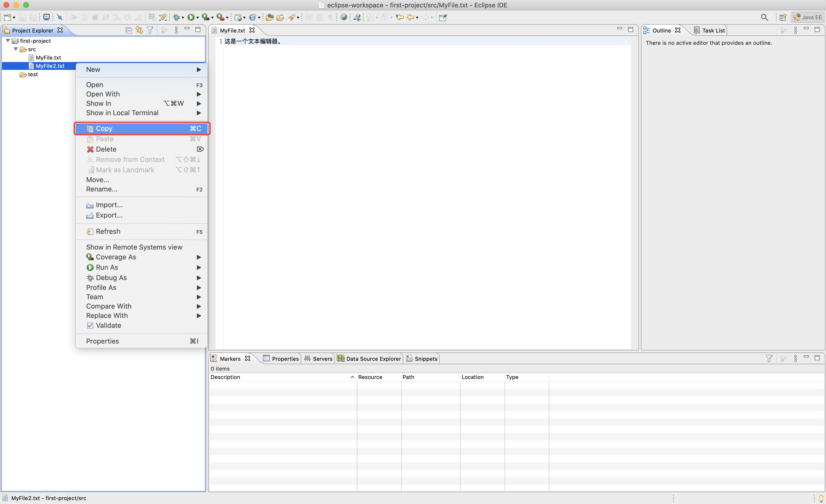Click the Resource column header in Markers
826x504 pixels.
[379, 377]
